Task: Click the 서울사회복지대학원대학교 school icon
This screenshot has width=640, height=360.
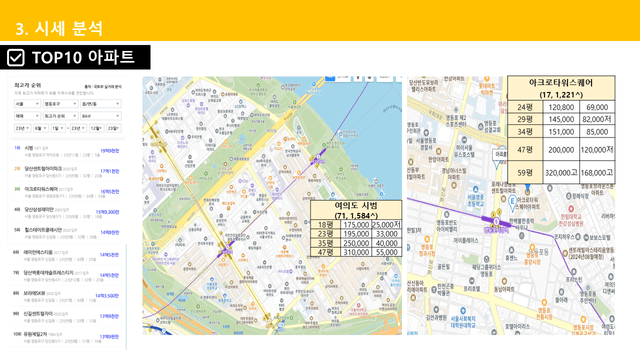Action: pyautogui.click(x=462, y=311)
